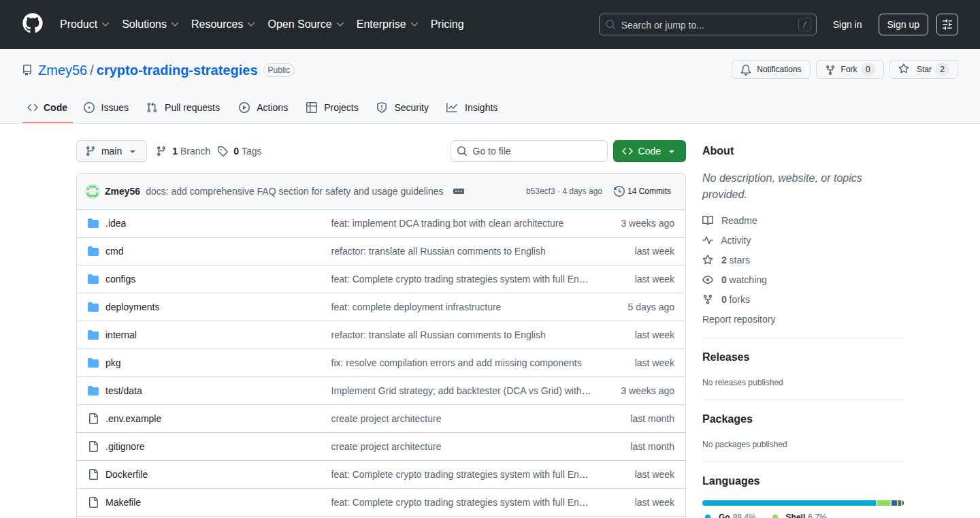Select the cmd folder icon
Screen dimensions: 980x518
[x=93, y=251]
